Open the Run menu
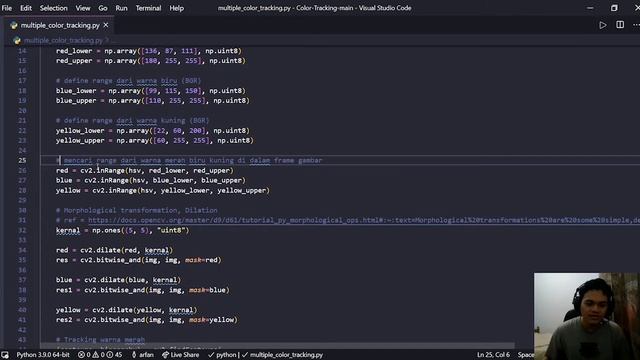Viewport: 640px width, 360px height. (x=121, y=8)
